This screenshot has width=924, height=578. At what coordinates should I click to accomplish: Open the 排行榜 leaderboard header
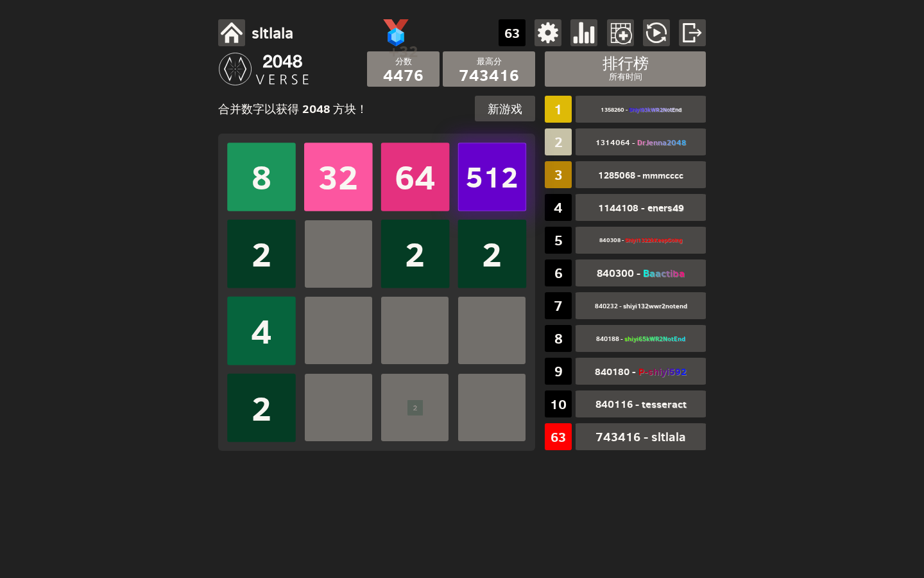pyautogui.click(x=625, y=69)
